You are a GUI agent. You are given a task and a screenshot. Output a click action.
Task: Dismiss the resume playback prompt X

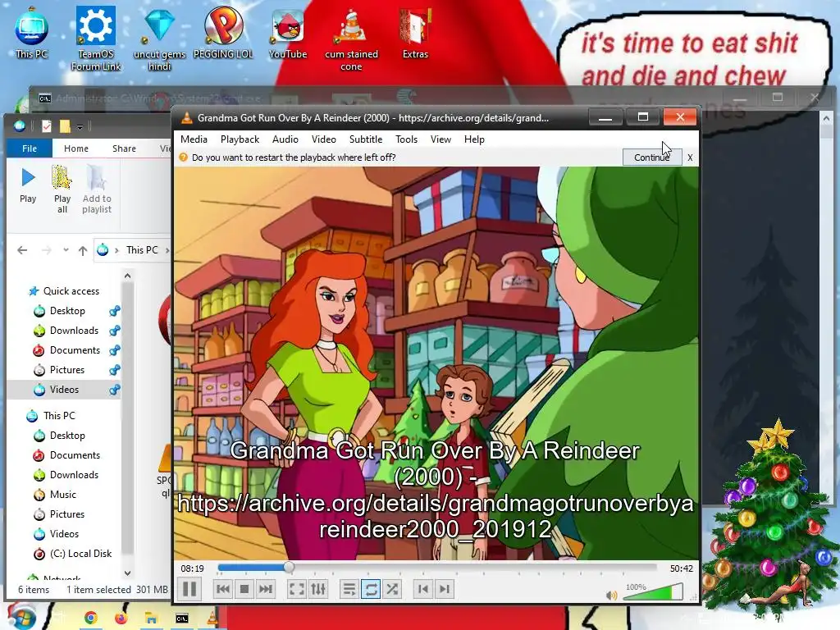coord(690,157)
